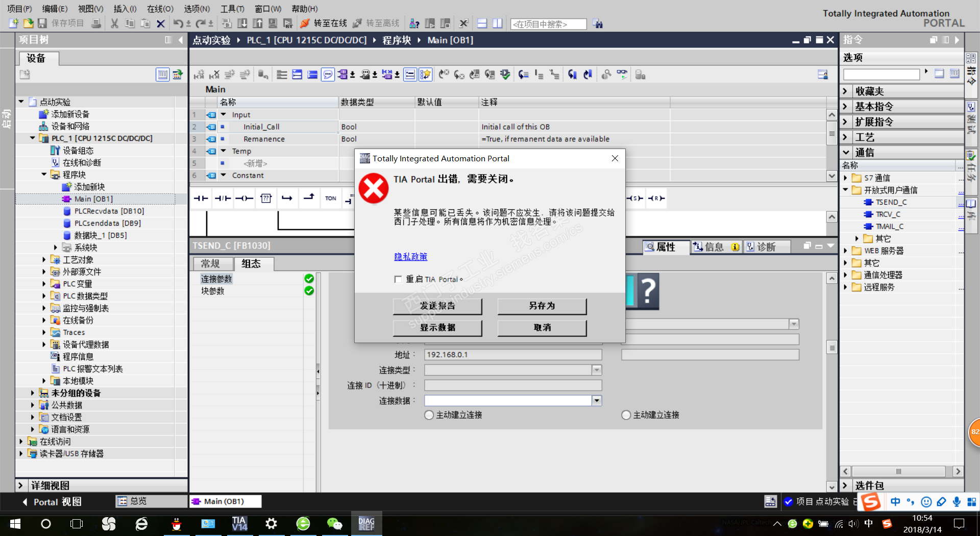Image resolution: width=980 pixels, height=536 pixels.
Task: Insert an output coil
Action: tap(244, 198)
